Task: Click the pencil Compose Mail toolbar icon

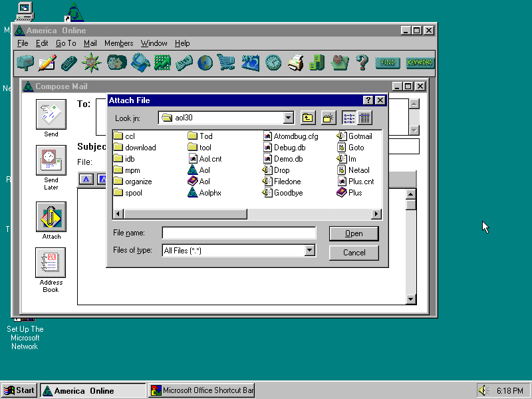Action: click(x=47, y=63)
